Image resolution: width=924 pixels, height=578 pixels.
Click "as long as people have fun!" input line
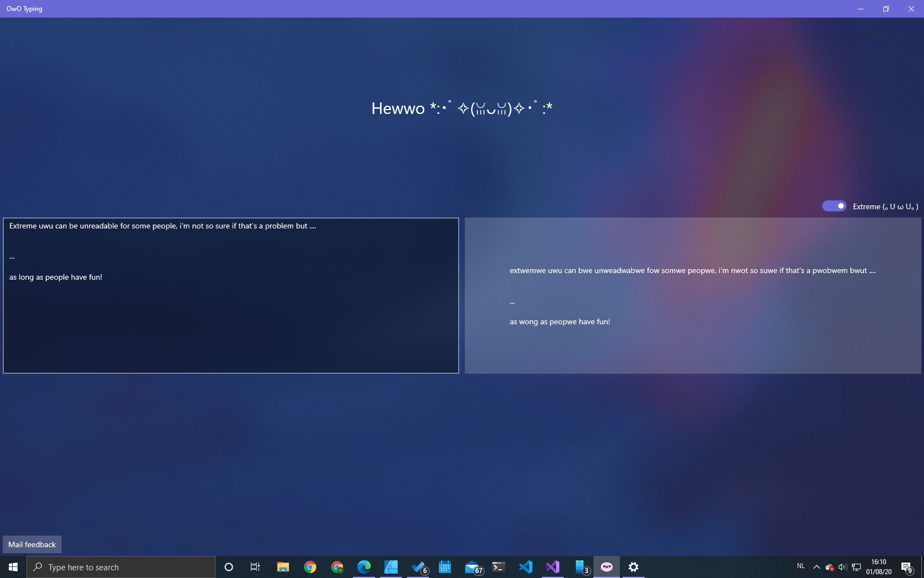56,277
